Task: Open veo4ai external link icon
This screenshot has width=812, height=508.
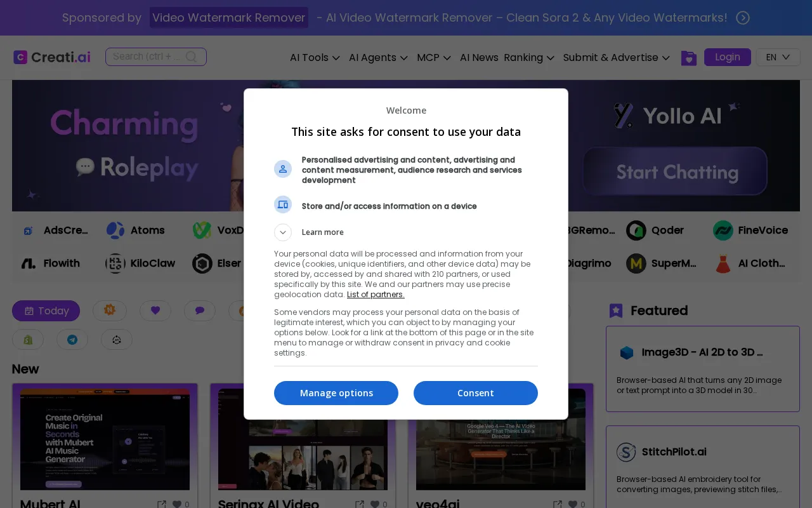Action: coord(558,505)
